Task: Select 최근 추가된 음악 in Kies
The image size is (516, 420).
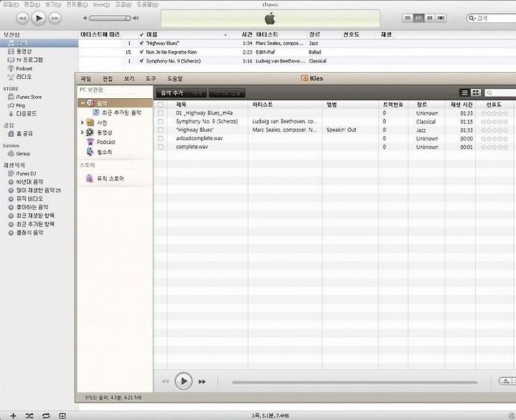Action: pos(117,113)
